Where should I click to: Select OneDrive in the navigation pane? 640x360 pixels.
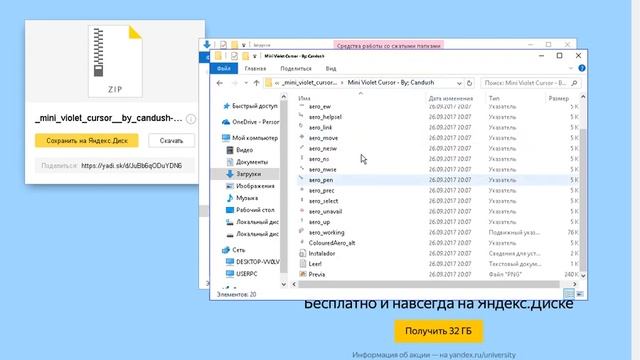[251, 122]
